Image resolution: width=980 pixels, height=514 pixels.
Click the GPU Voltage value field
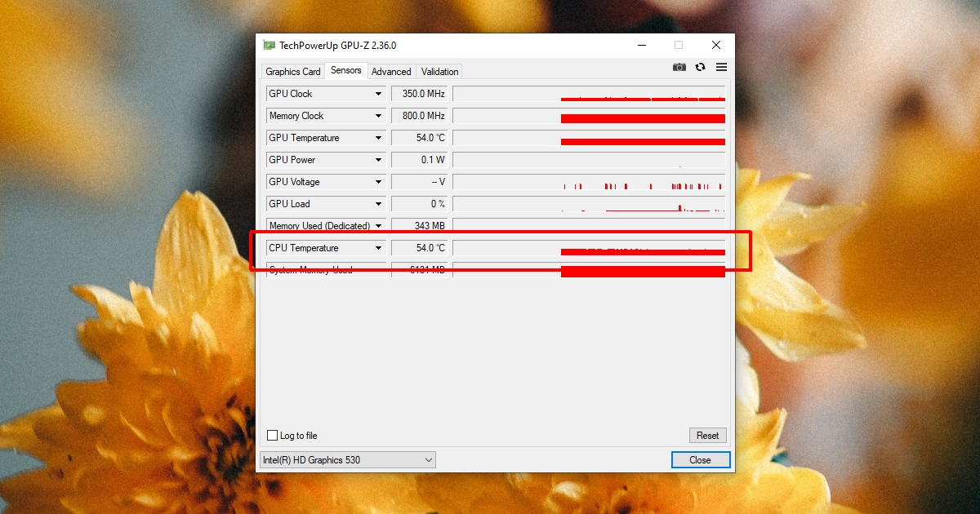420,182
